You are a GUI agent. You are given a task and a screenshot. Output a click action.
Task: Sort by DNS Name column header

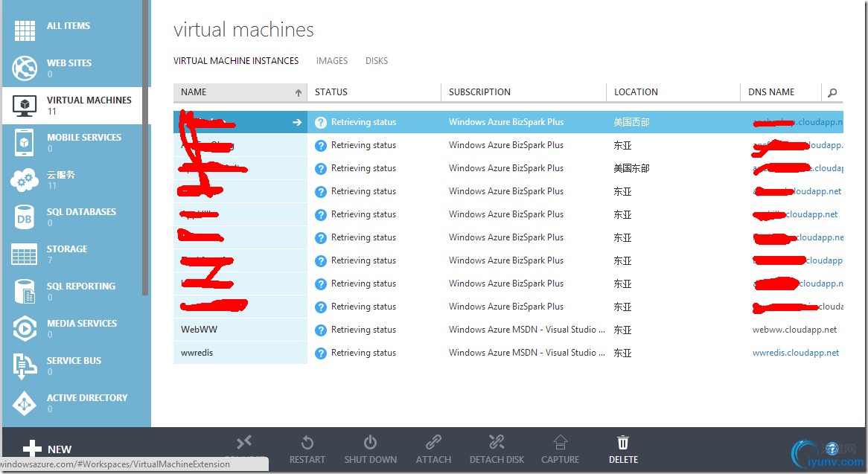tap(781, 92)
